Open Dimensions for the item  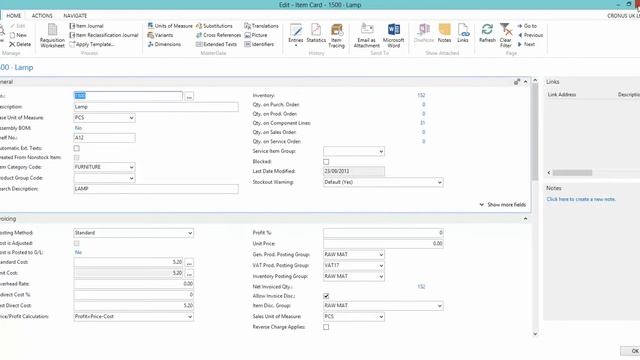[x=164, y=44]
